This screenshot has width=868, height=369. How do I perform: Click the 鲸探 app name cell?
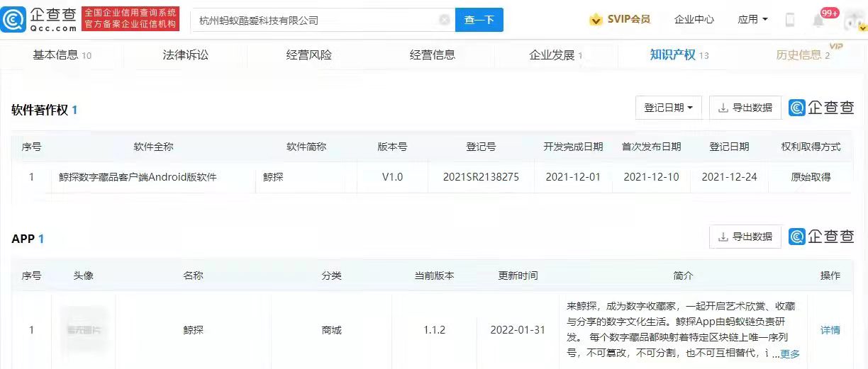pyautogui.click(x=193, y=330)
